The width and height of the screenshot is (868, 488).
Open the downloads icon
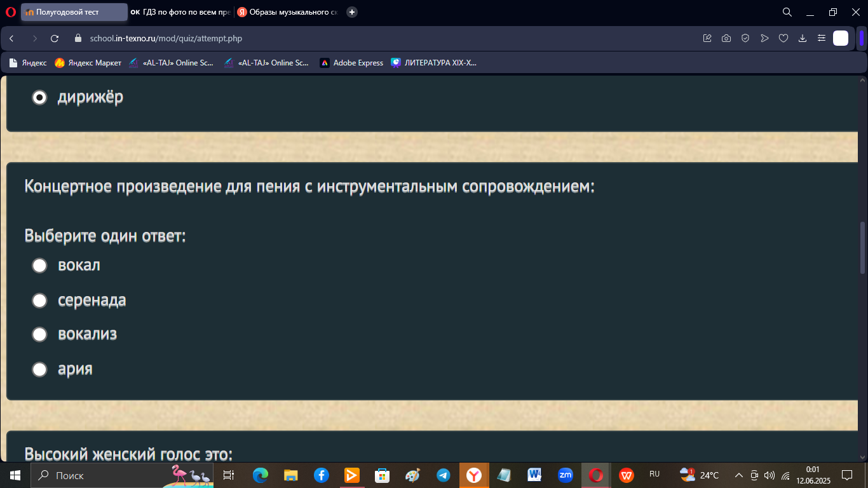pyautogui.click(x=803, y=38)
